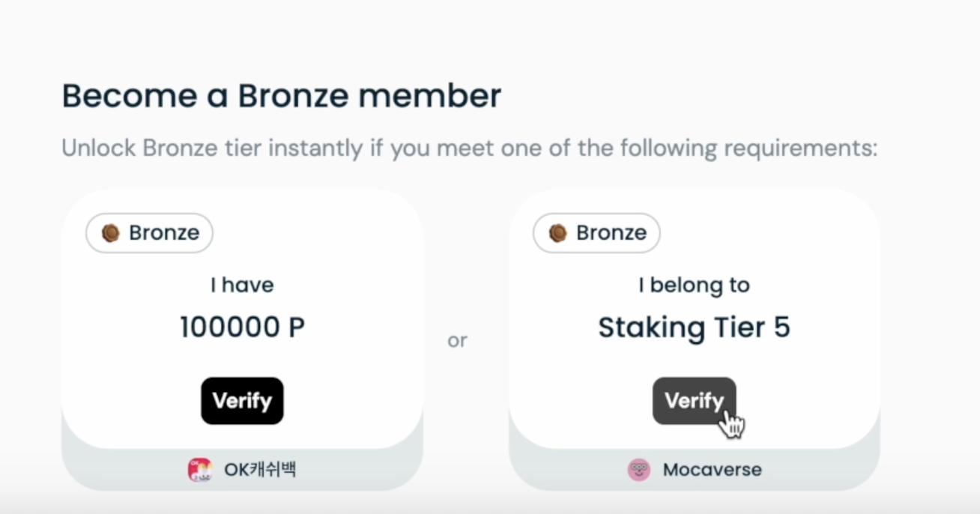Click the Mocaverse text label
This screenshot has width=980, height=514.
pos(712,470)
